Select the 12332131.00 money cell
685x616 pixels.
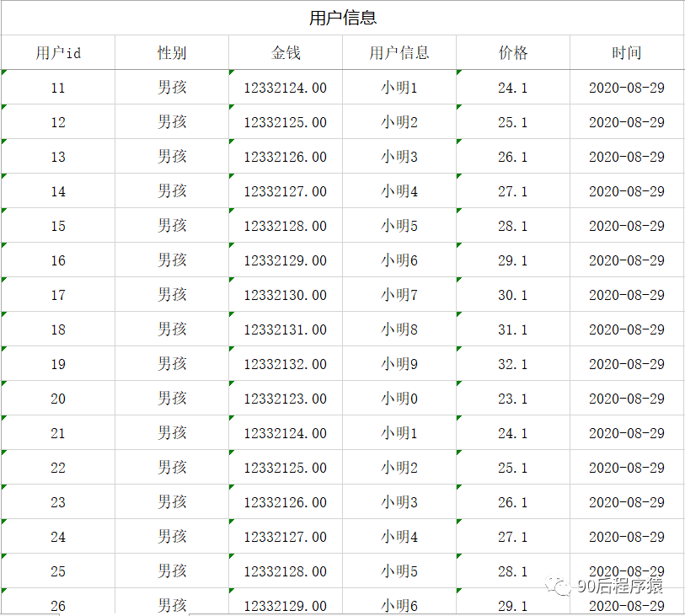click(286, 329)
